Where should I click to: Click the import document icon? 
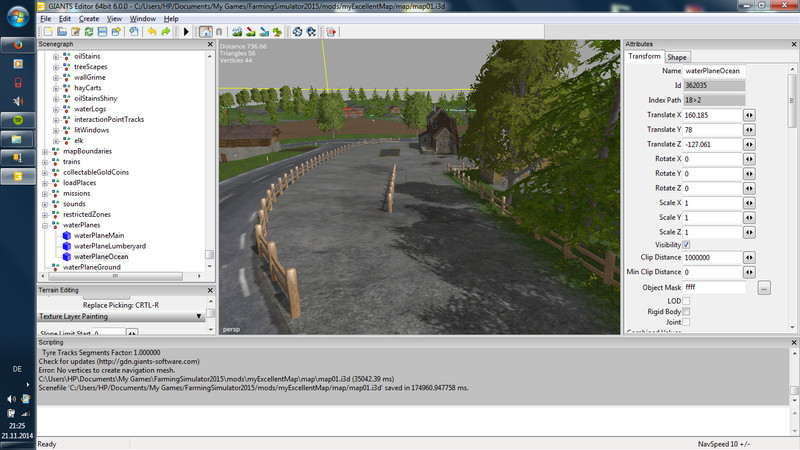[134, 32]
